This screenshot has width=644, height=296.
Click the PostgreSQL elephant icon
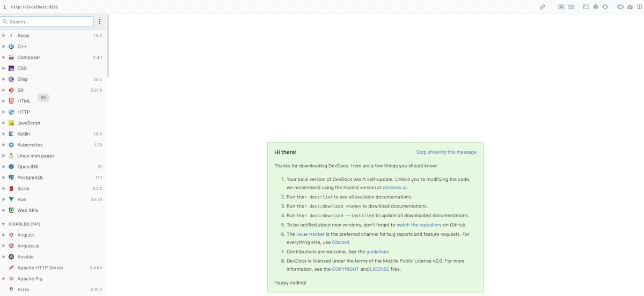coord(11,177)
